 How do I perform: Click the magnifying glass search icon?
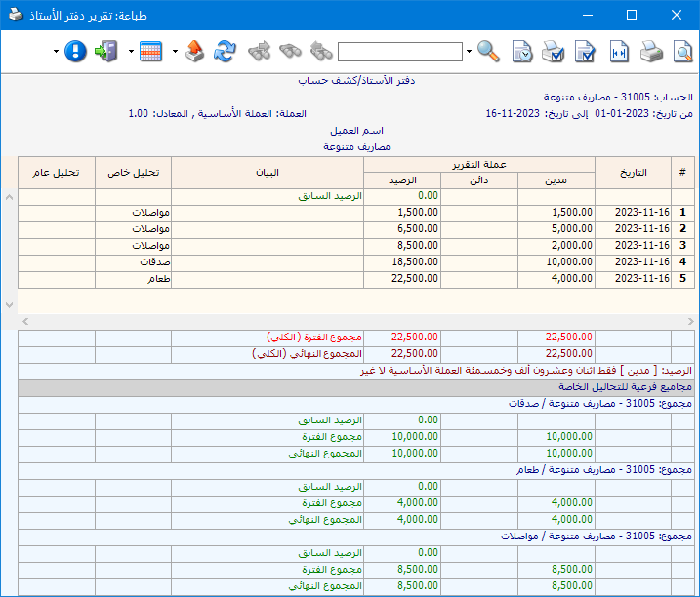click(488, 52)
